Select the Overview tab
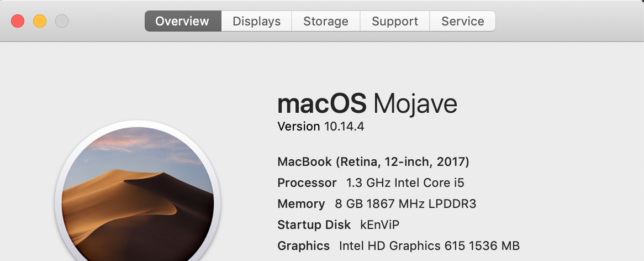This screenshot has height=261, width=644. pos(183,21)
